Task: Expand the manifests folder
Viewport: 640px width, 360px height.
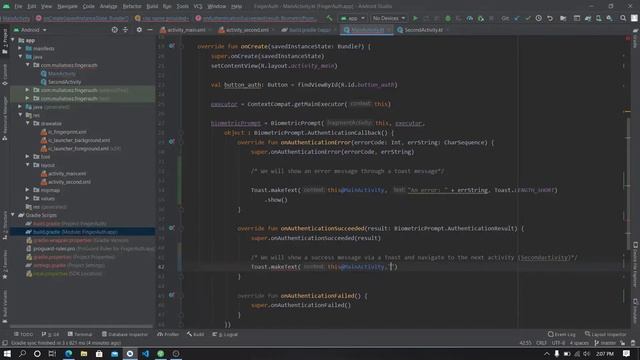Action: coord(20,48)
